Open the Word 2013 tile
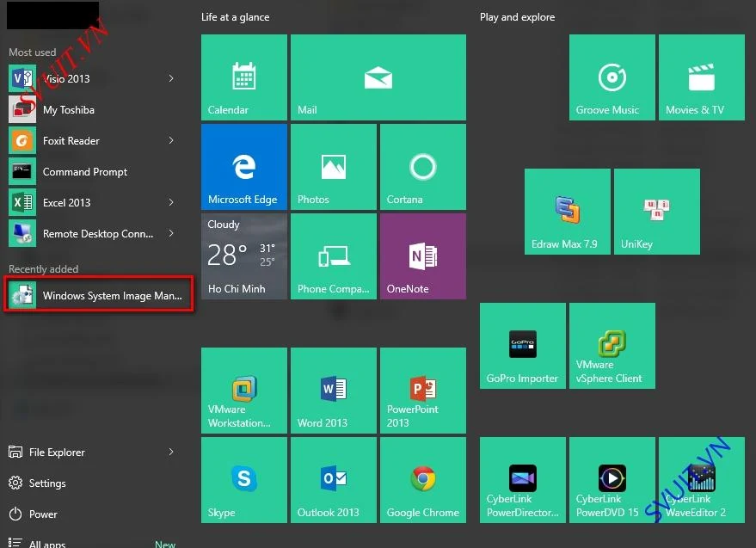This screenshot has height=548, width=756. 334,391
